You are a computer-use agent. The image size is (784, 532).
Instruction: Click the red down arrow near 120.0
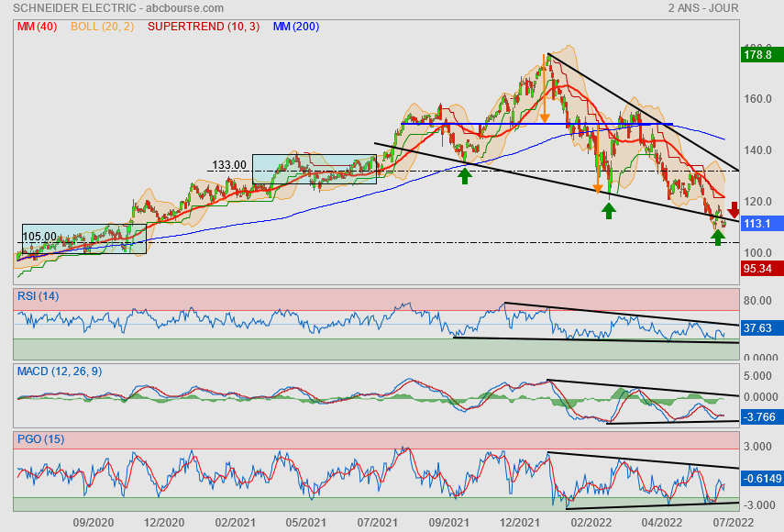734,209
